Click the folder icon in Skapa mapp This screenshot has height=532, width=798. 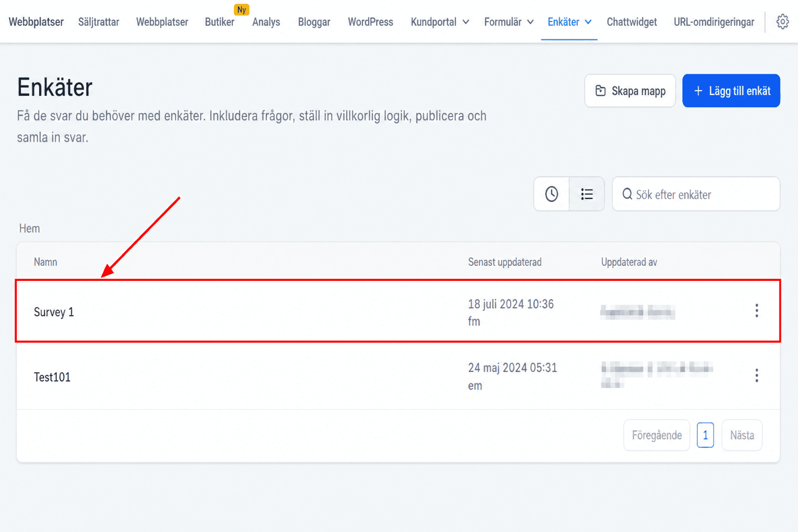coord(600,91)
